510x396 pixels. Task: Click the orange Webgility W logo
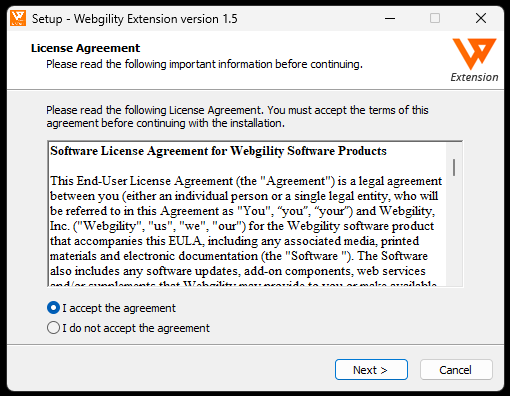point(474,53)
